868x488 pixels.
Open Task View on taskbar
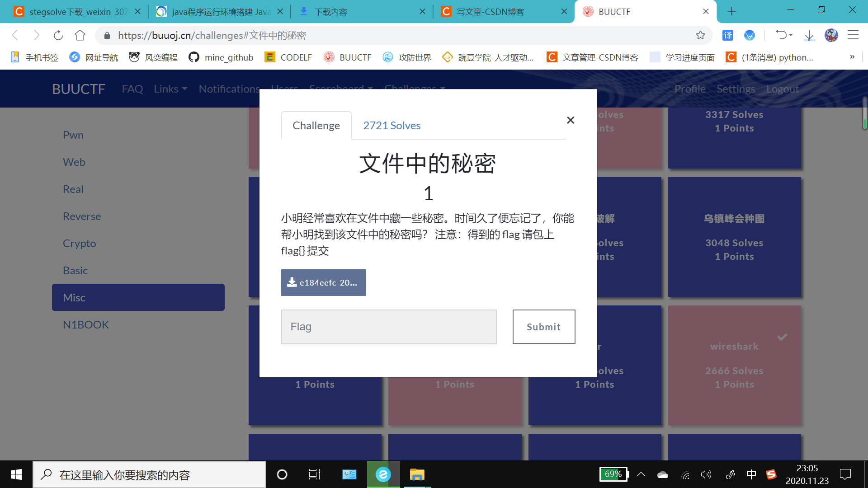tap(314, 474)
